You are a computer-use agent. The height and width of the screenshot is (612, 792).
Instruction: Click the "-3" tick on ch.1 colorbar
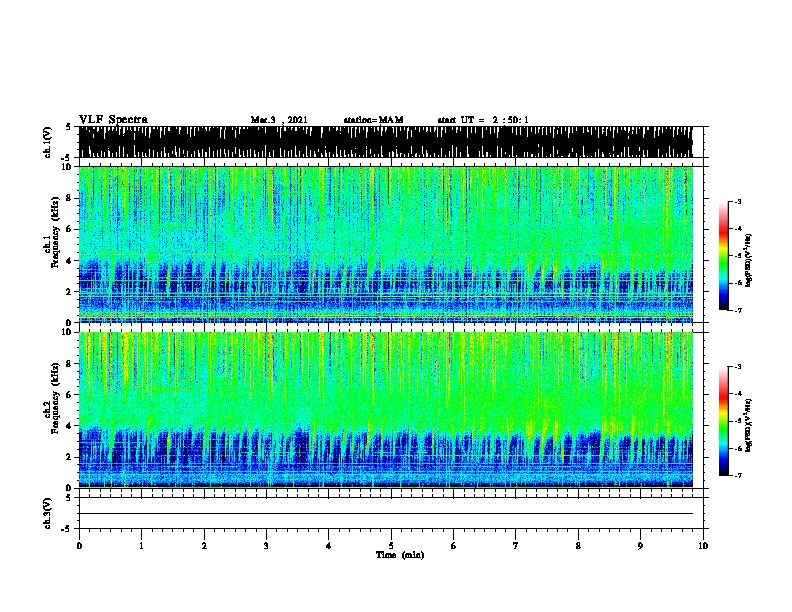[x=738, y=201]
